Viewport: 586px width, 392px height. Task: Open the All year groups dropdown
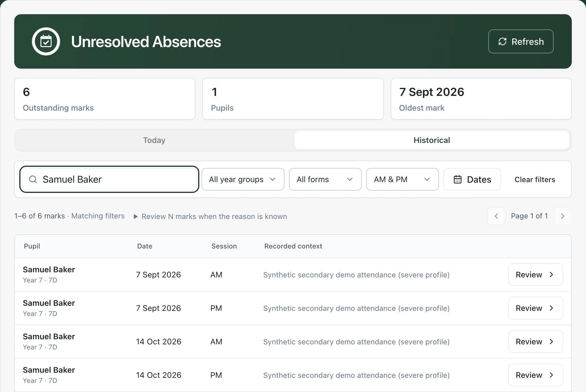243,179
